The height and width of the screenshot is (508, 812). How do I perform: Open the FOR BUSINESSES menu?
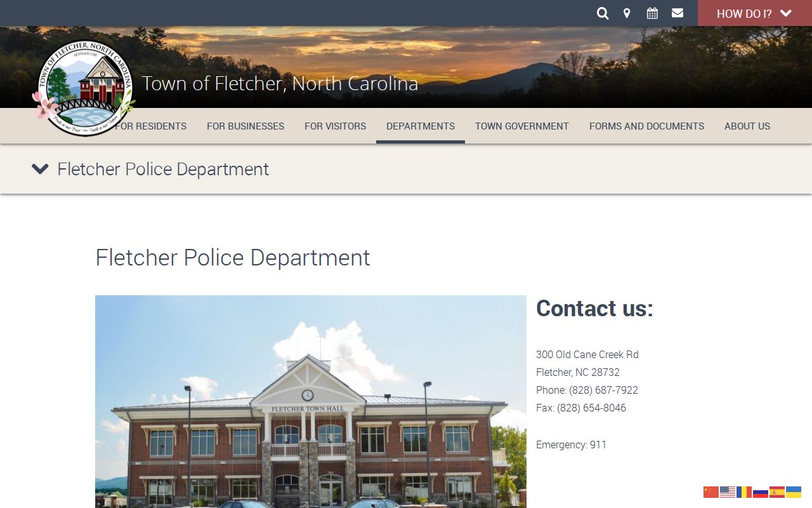[x=246, y=126]
